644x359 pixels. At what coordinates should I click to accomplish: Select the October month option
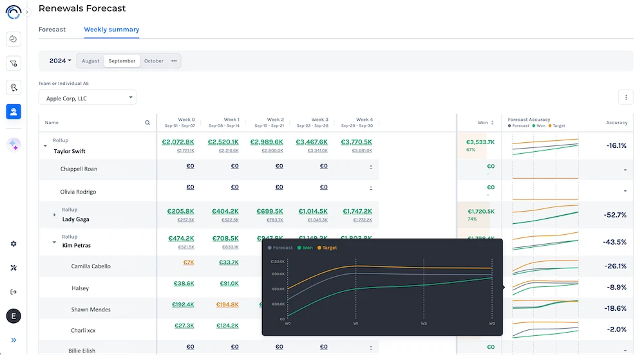tap(154, 61)
